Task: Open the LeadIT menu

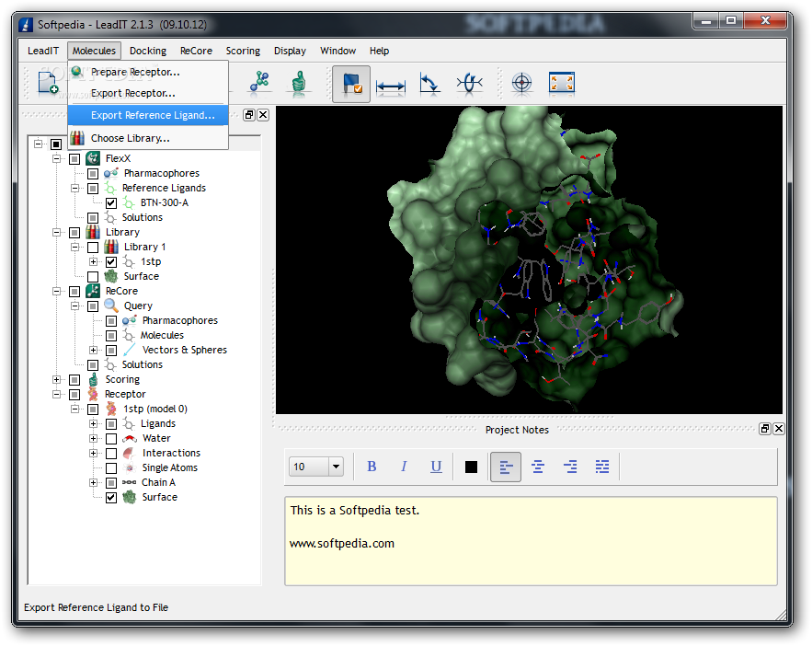Action: [x=43, y=51]
